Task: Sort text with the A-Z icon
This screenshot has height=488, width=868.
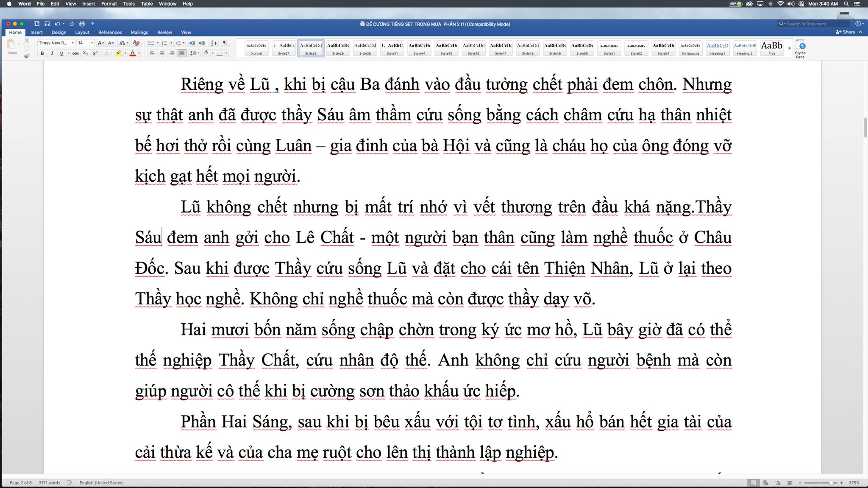Action: pyautogui.click(x=214, y=43)
